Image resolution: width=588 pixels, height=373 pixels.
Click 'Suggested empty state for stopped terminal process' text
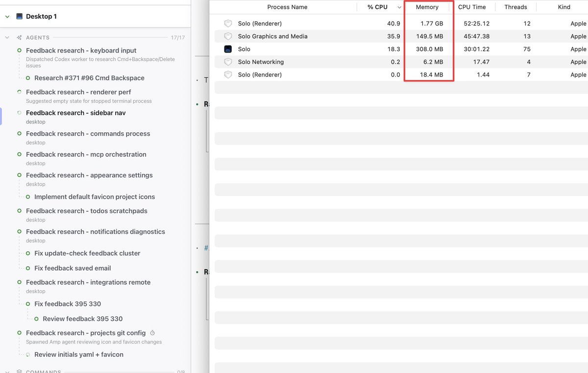89,101
